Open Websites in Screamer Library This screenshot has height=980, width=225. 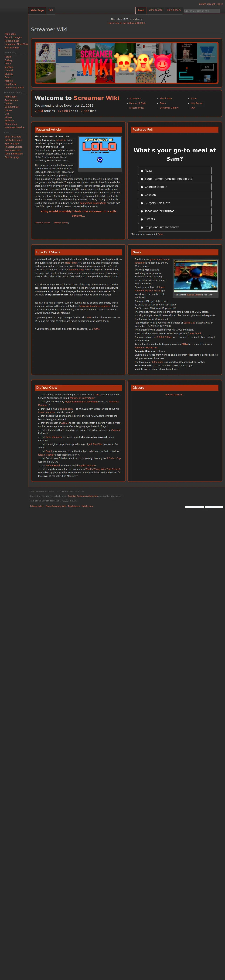9,121
